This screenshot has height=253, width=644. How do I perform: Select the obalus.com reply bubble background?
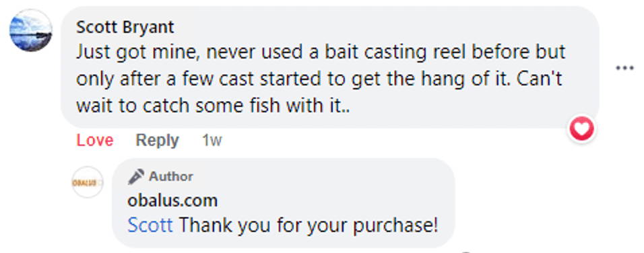284,203
